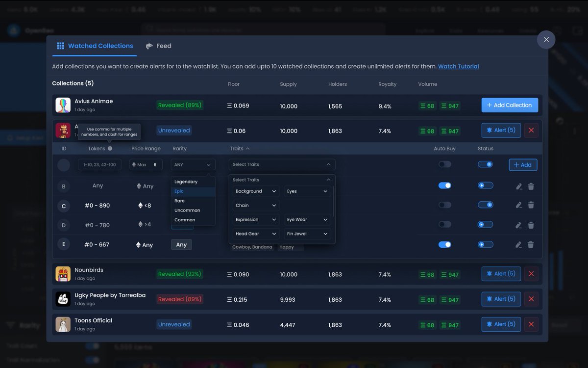Click the traits panel scrollbar
This screenshot has width=588, height=368.
[x=333, y=201]
